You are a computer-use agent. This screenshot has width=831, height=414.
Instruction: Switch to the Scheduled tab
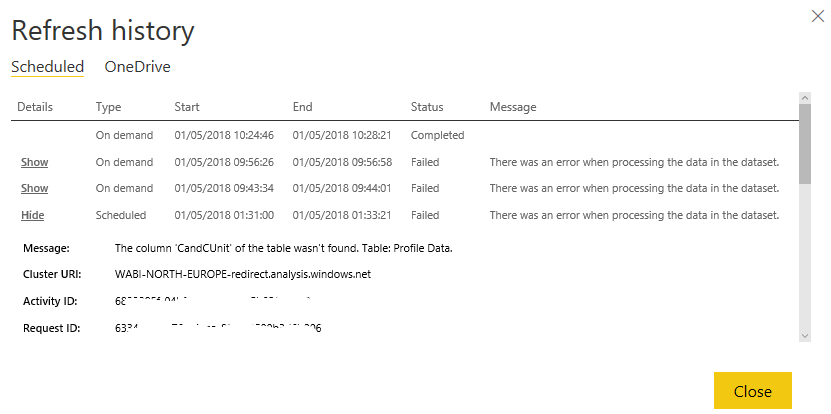point(47,67)
